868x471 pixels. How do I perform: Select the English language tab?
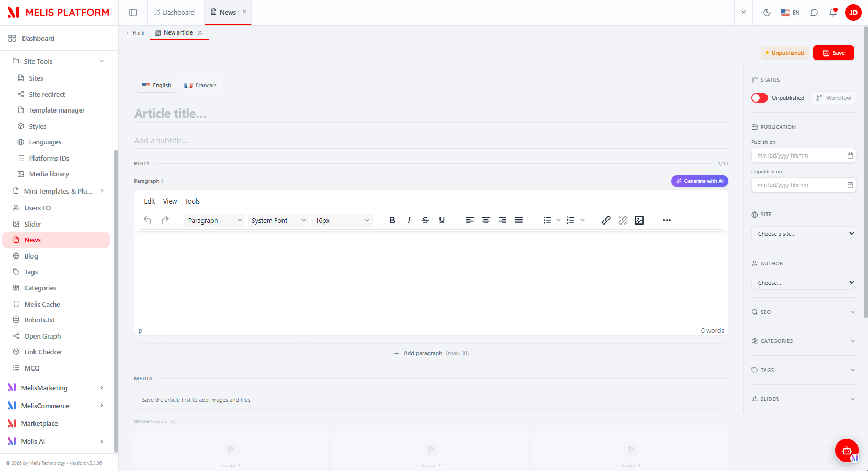156,85
